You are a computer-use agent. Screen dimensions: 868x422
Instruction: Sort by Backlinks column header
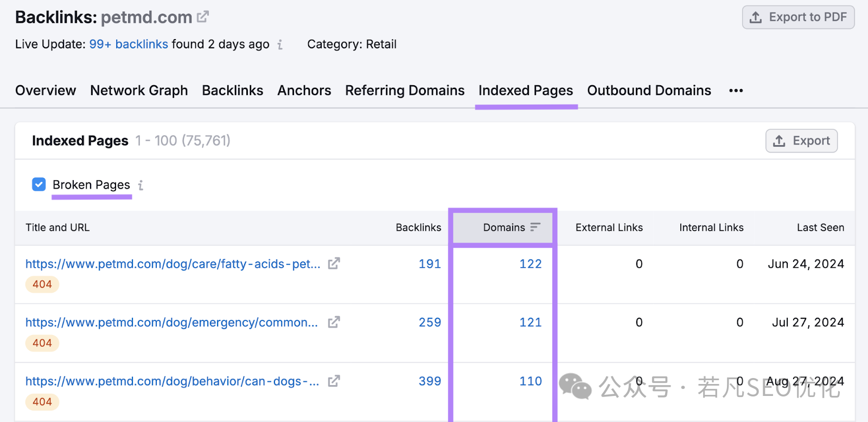[418, 228]
